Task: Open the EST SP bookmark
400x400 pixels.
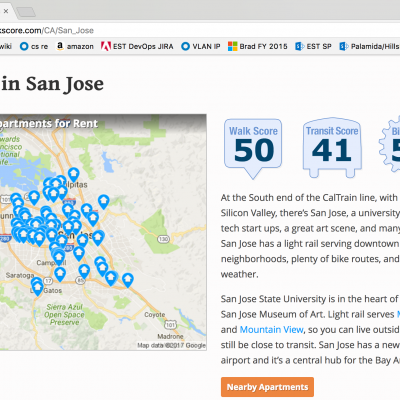Action: (x=313, y=46)
